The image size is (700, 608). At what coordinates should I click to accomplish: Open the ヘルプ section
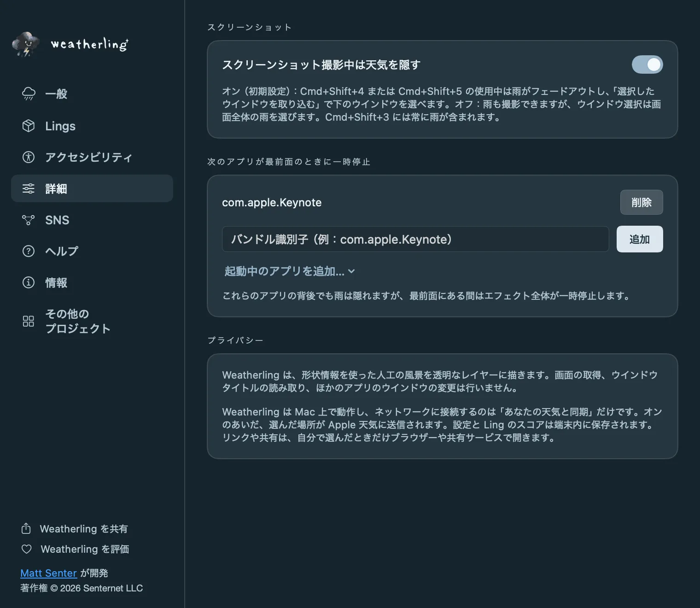[x=92, y=251]
